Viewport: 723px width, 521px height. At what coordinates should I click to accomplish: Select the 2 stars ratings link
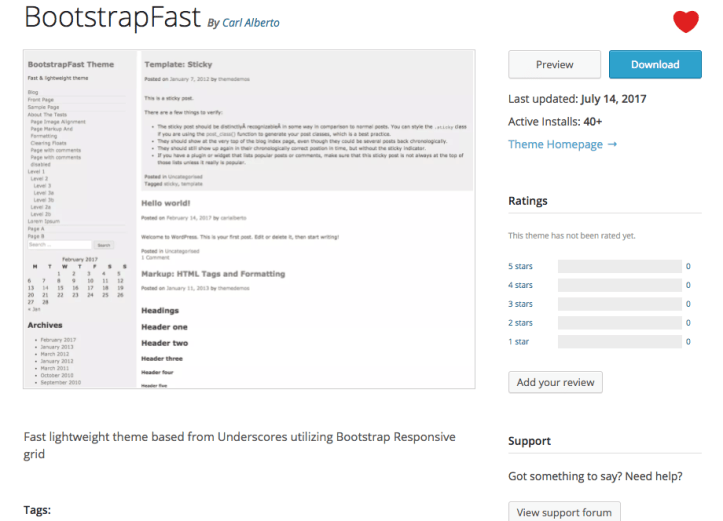(521, 323)
